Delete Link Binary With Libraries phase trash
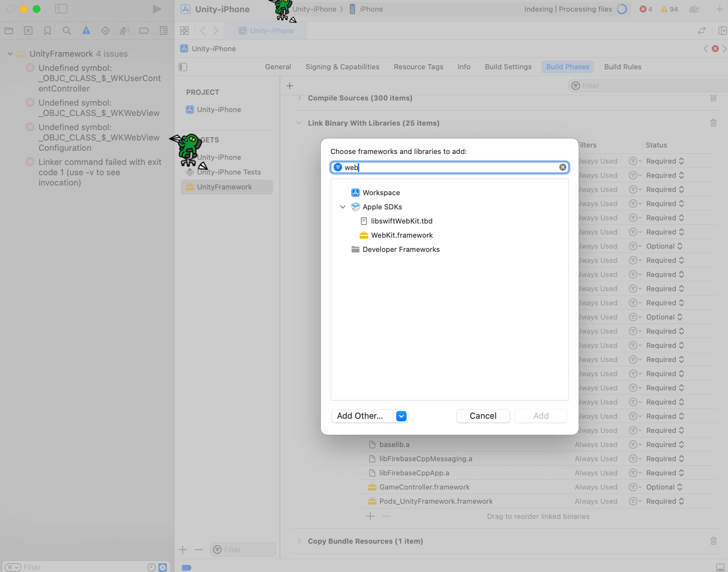Screen dimensions: 728x572 [713, 123]
